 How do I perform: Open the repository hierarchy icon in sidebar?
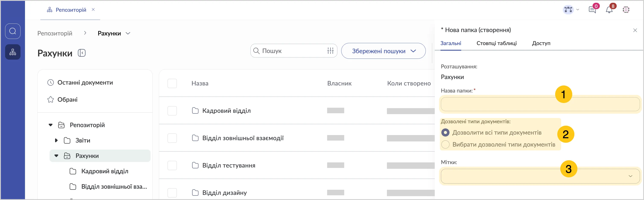[x=13, y=52]
